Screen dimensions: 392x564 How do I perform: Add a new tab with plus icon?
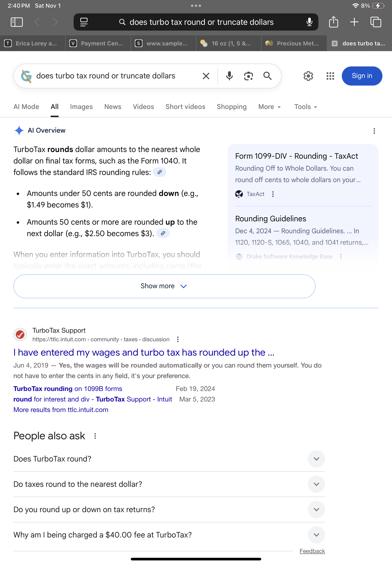(354, 22)
